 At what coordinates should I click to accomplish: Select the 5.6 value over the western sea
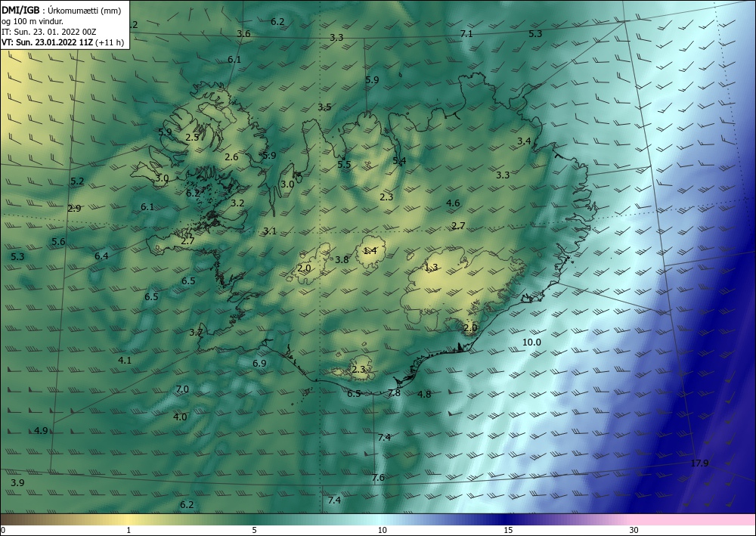pos(58,241)
